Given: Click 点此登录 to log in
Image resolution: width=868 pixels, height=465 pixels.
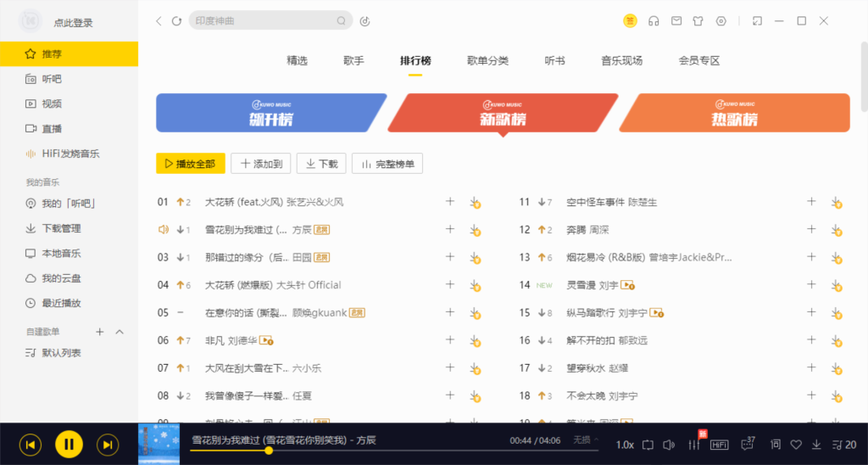Looking at the screenshot, I should [73, 23].
